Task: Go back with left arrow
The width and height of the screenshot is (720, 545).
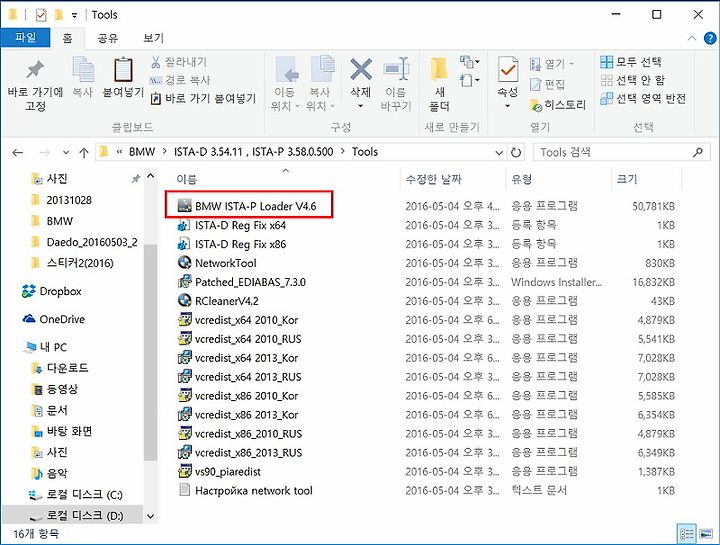Action: click(17, 152)
